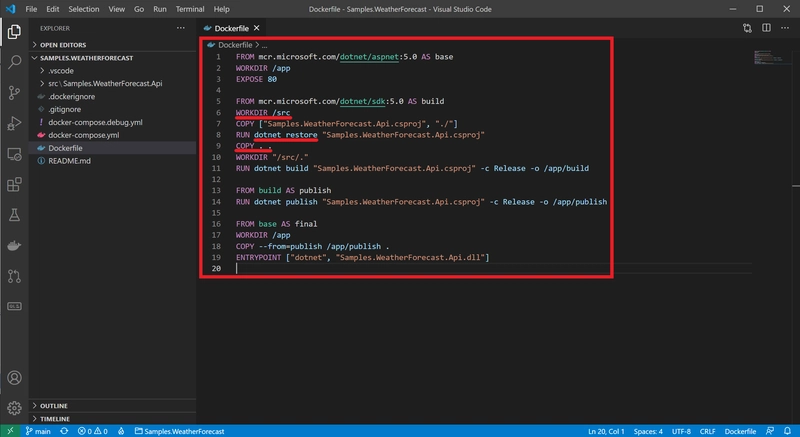This screenshot has height=437, width=800.
Task: Expand the Timeline section
Action: tap(112, 419)
